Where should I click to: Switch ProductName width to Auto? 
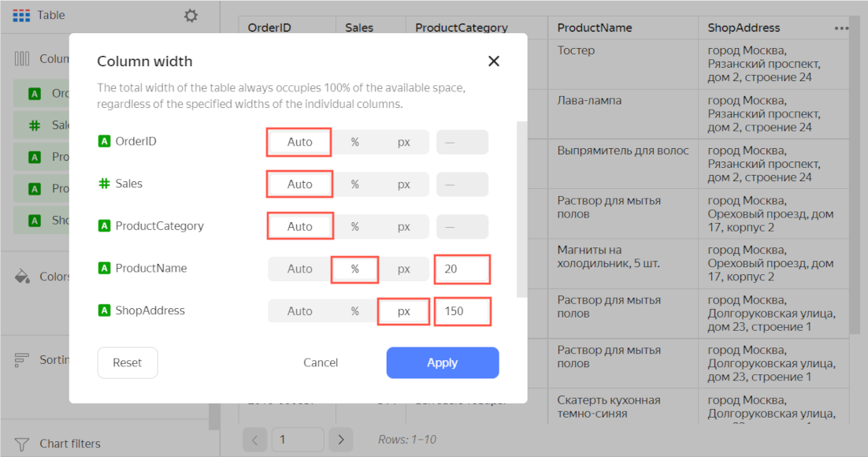click(299, 269)
